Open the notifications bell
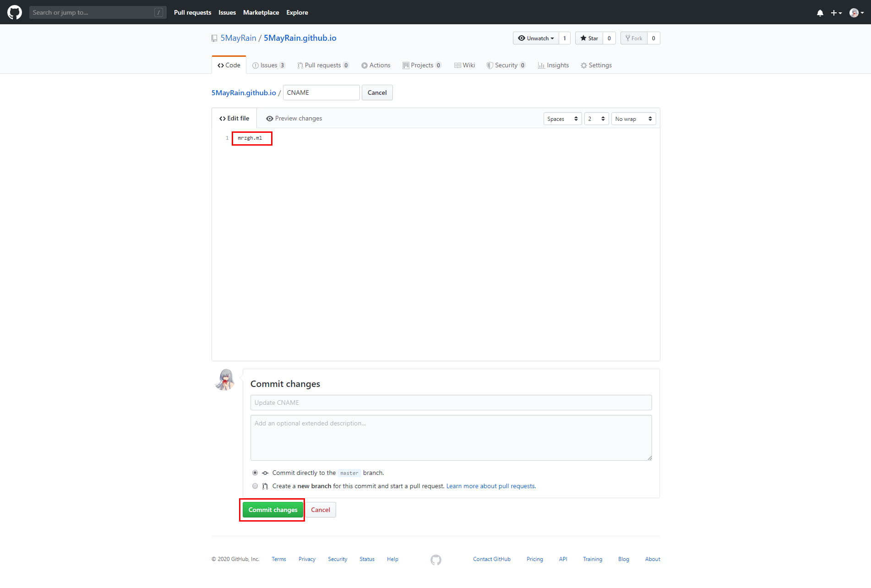Image resolution: width=871 pixels, height=588 pixels. pos(820,13)
